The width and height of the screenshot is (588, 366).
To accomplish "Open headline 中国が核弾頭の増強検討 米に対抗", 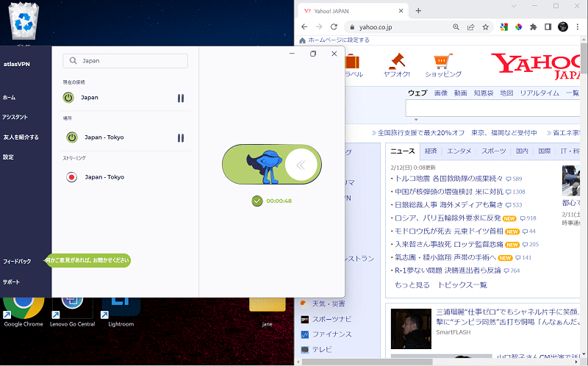I will (449, 192).
